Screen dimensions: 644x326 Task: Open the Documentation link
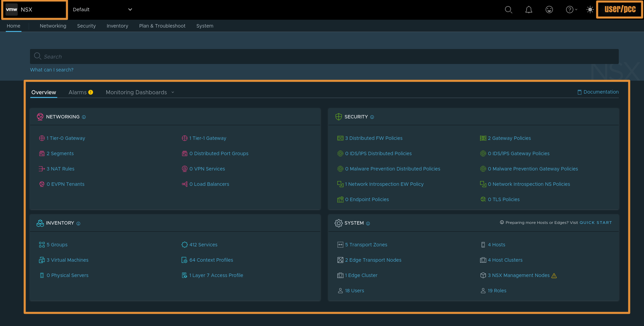click(601, 92)
